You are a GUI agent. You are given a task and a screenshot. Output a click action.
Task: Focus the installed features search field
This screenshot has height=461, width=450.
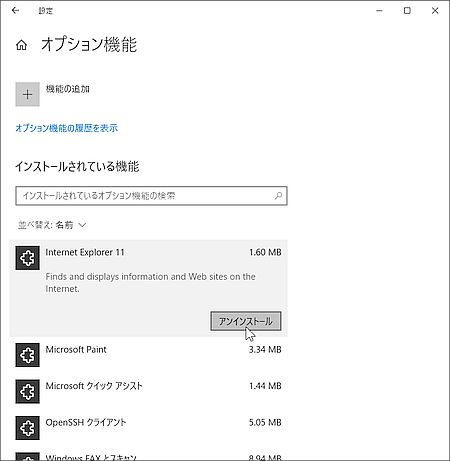point(151,196)
